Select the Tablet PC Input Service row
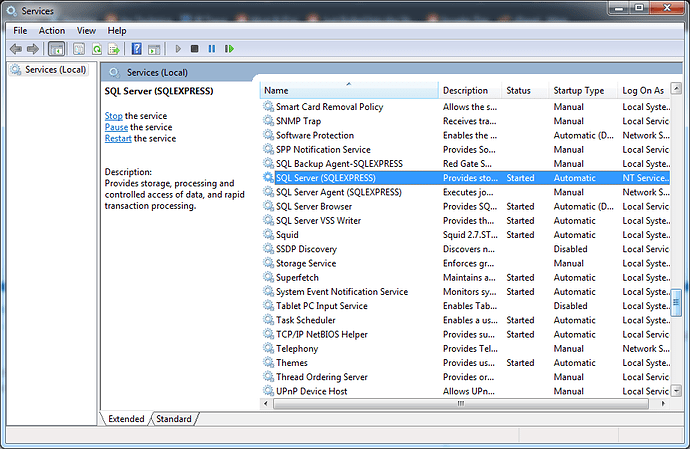Image resolution: width=690 pixels, height=449 pixels. 466,306
